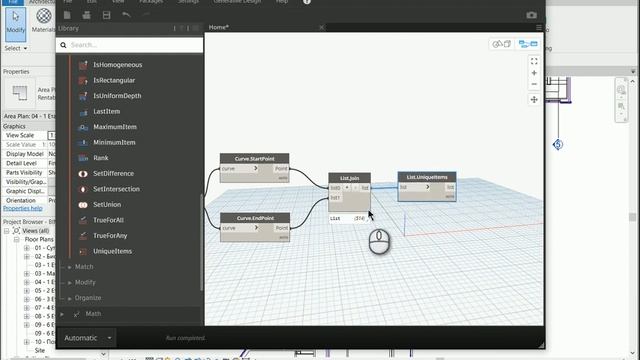Click the View Scale property value
The height and width of the screenshot is (360, 640).
51,135
